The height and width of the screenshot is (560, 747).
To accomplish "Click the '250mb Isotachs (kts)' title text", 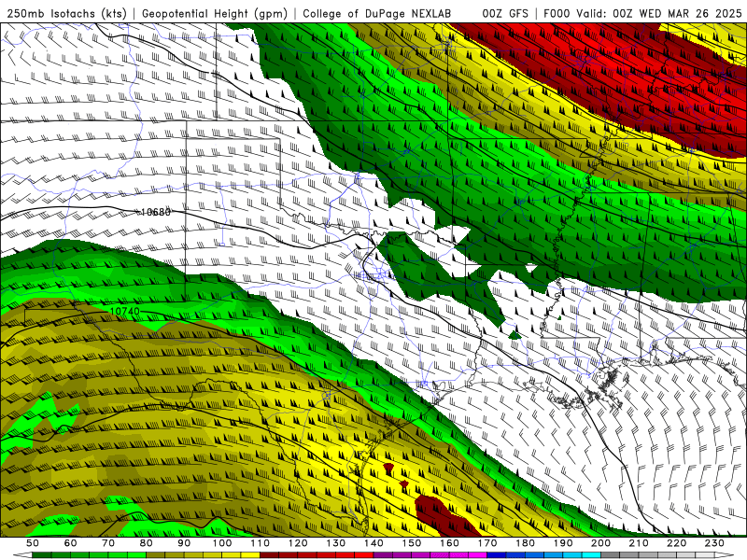I will point(66,14).
